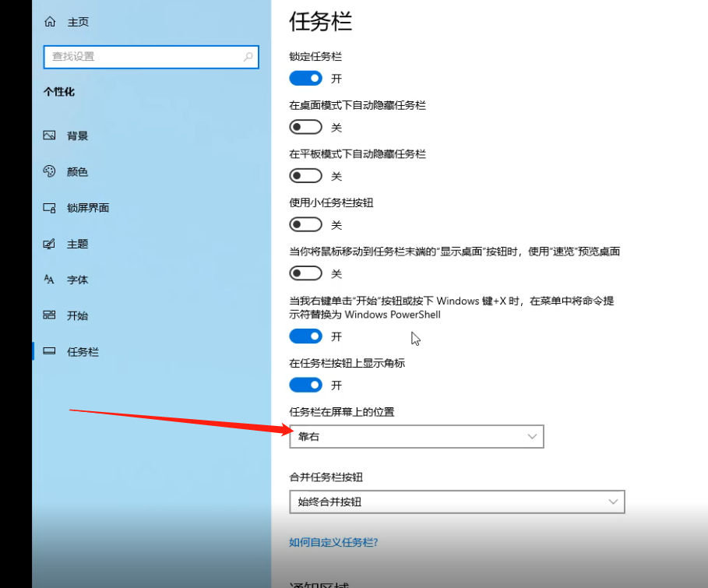Screen dimensions: 708x588
Task: Click the 个性化 section heading
Action: point(57,92)
